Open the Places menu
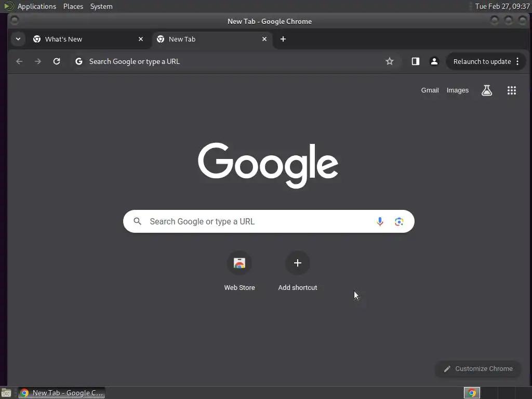Screen dimensions: 532x399 tap(73, 6)
